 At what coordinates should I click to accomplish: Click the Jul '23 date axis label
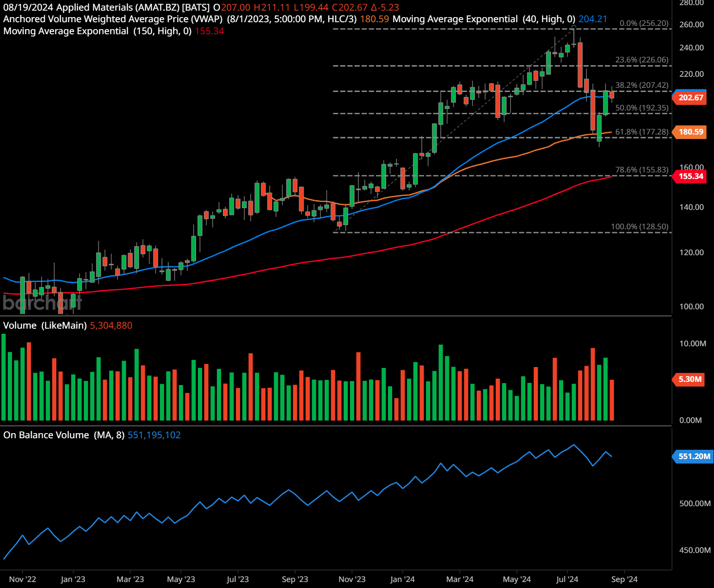click(x=238, y=579)
